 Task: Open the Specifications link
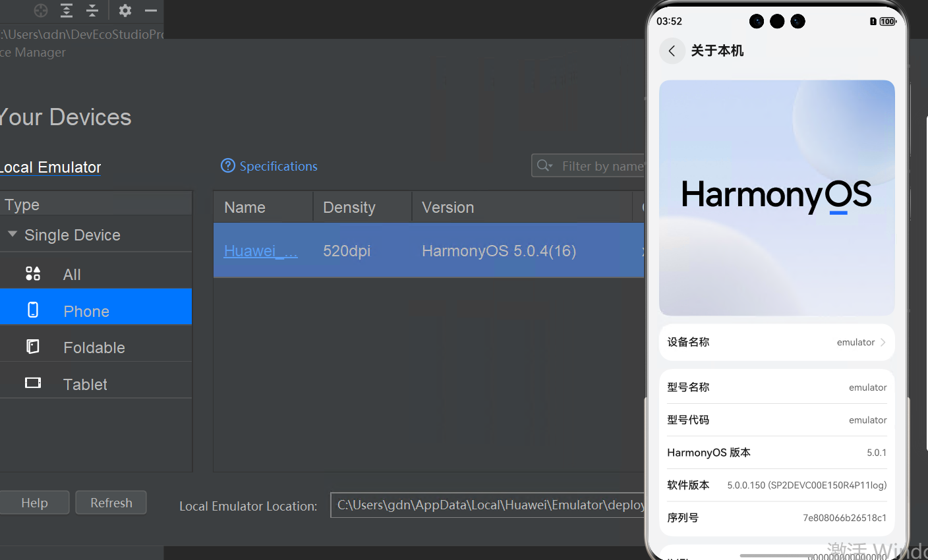(278, 166)
